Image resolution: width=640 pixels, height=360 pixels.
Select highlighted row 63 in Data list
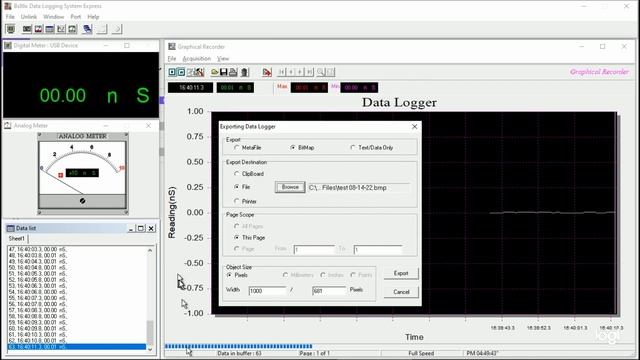point(77,347)
